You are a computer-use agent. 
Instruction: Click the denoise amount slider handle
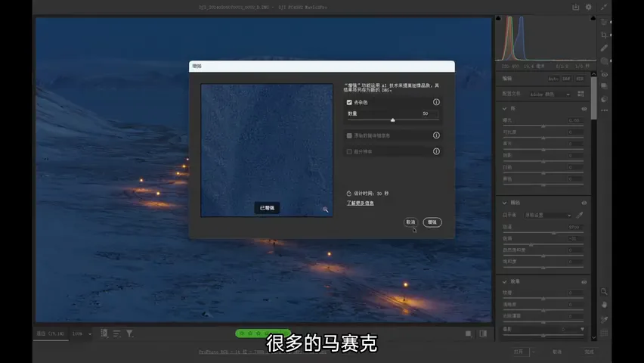392,120
